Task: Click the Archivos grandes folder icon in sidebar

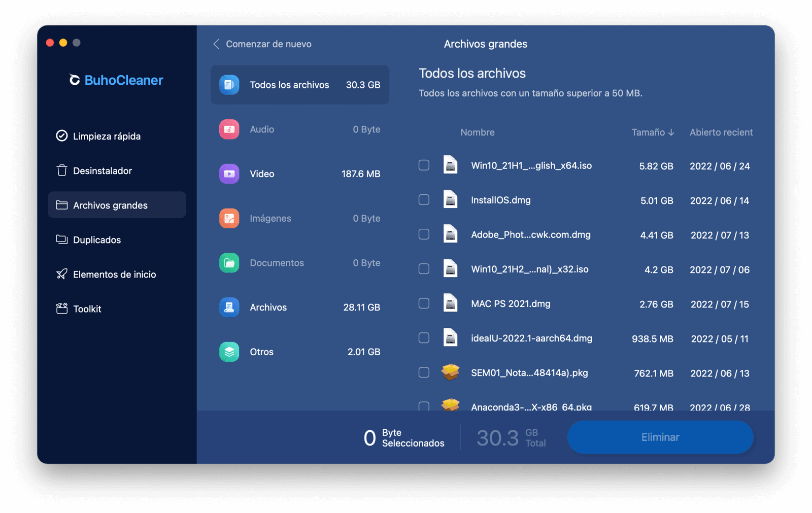Action: click(61, 205)
